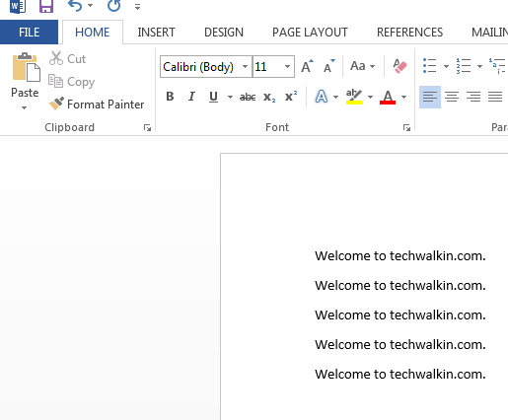Expand the font name dropdown arrow
The height and width of the screenshot is (420, 508).
(x=245, y=67)
